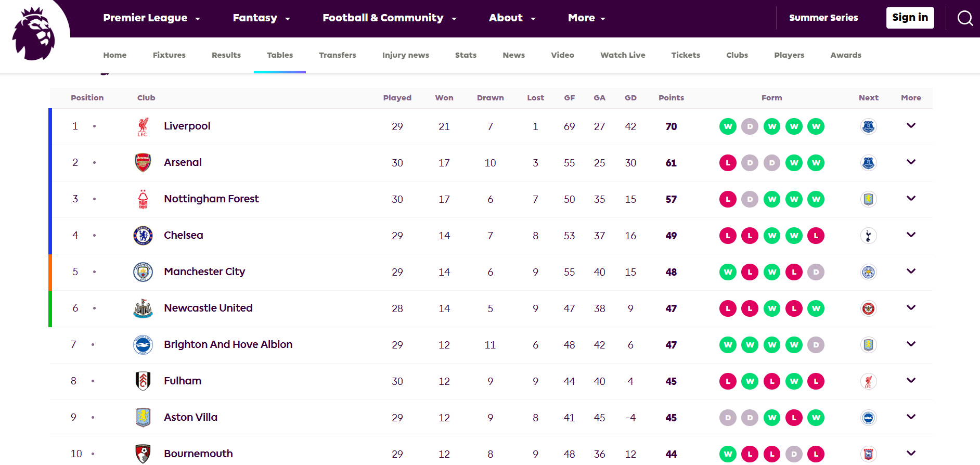980x465 pixels.
Task: Click Fulham's next opponent Liverpool badge
Action: 868,381
